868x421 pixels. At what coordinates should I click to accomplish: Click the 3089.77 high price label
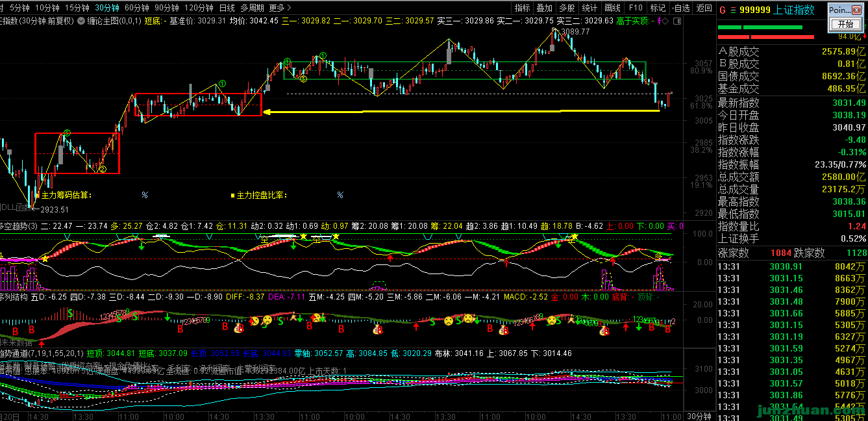(x=576, y=31)
